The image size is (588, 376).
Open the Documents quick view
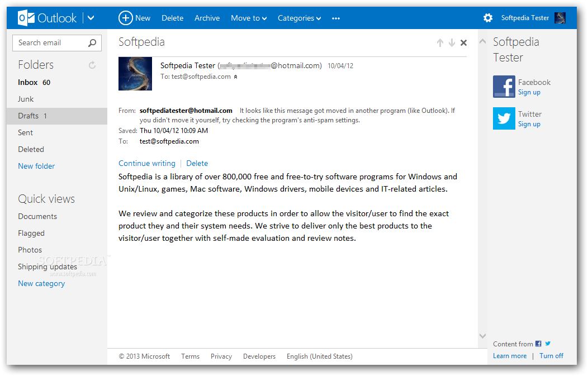37,216
